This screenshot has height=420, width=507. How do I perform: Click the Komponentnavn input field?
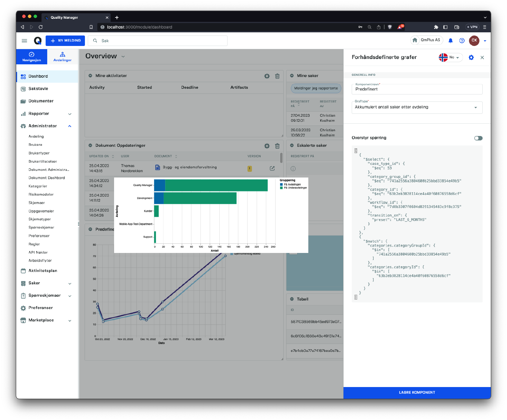pos(417,89)
